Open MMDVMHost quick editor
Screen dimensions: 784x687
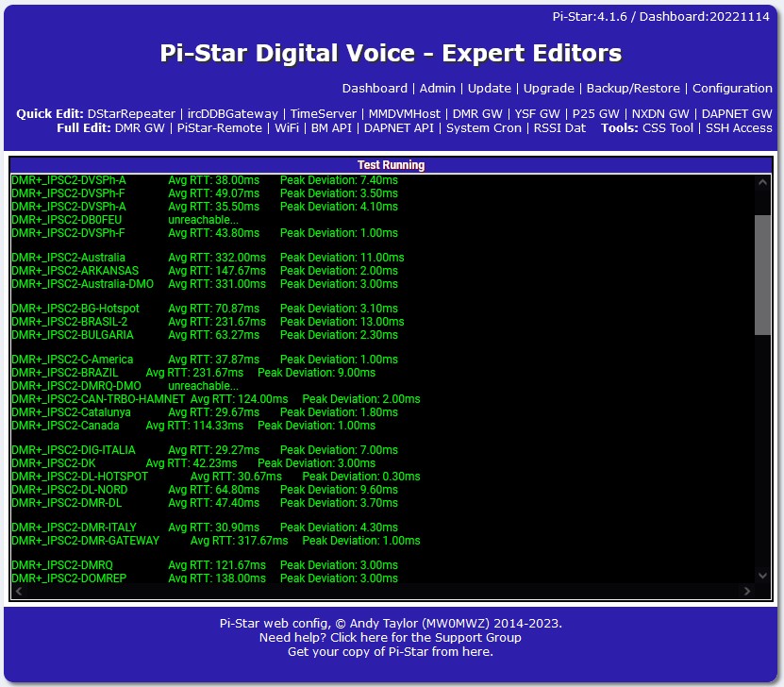404,114
